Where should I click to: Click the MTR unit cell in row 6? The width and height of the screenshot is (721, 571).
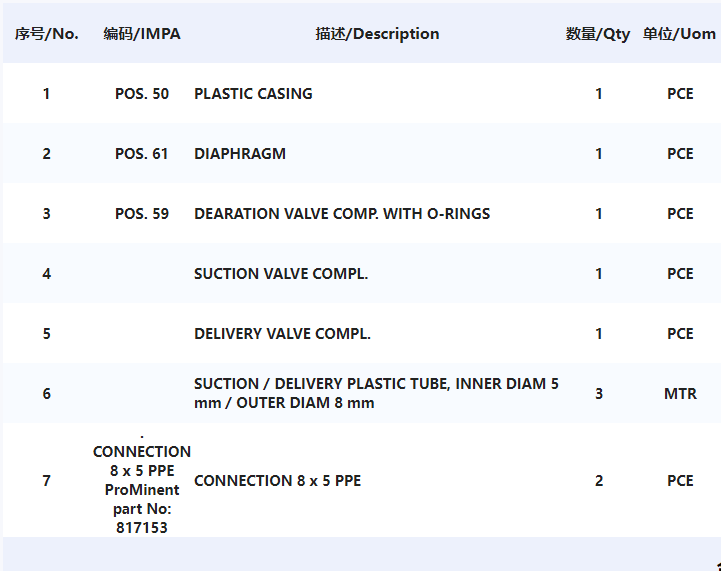point(680,394)
